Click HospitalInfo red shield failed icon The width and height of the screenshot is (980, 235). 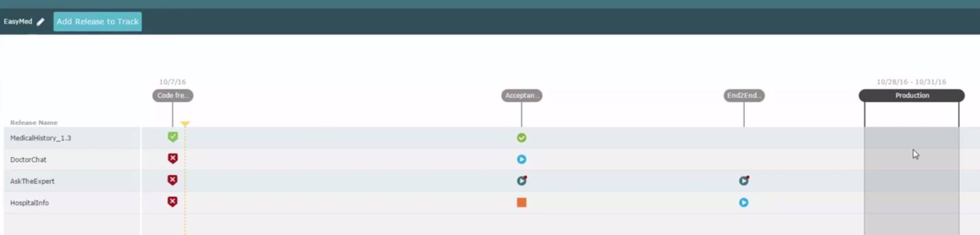pos(173,201)
